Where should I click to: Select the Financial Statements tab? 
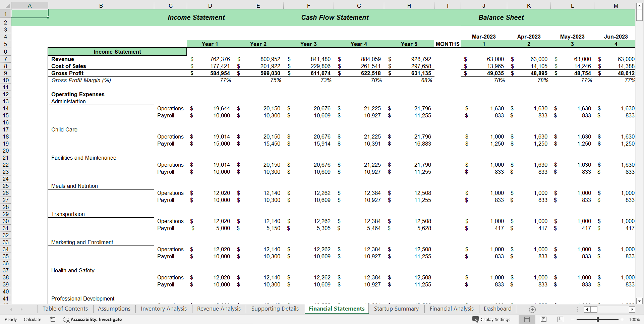pos(337,309)
